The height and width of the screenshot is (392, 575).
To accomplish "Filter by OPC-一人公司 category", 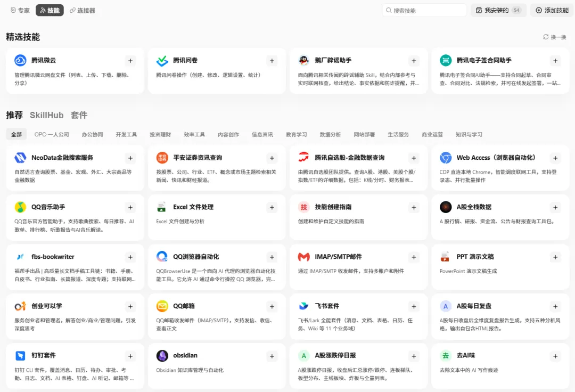I will 52,135.
